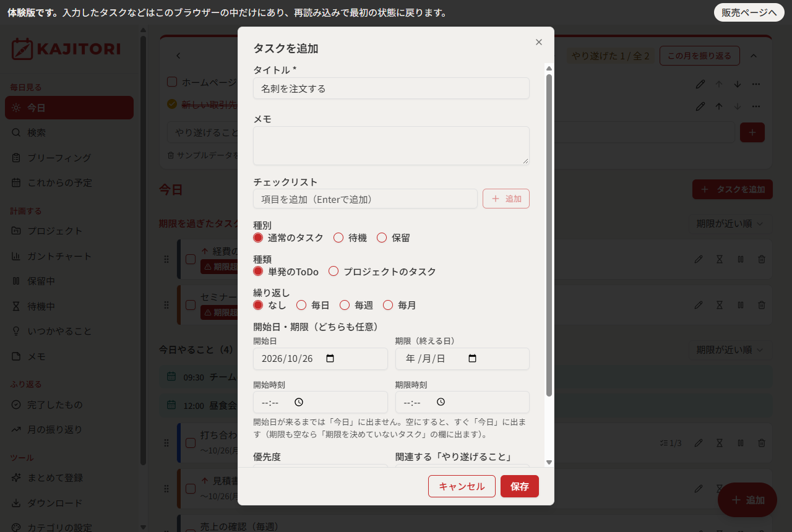Screen dimensions: 792x532
Task: Edit the 新しい取引先 goal with pencil icon
Action: [x=700, y=106]
